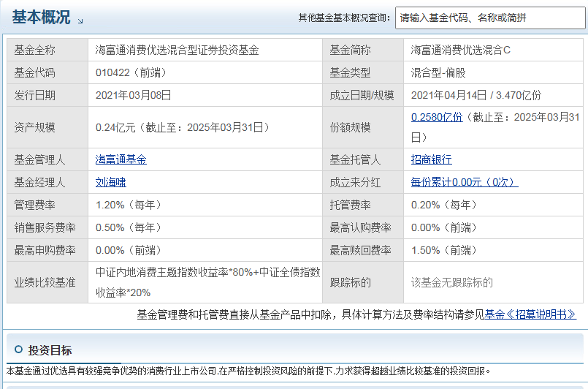Select max purchase fee value beside 最高申购费率
The width and height of the screenshot is (588, 389).
(x=129, y=250)
